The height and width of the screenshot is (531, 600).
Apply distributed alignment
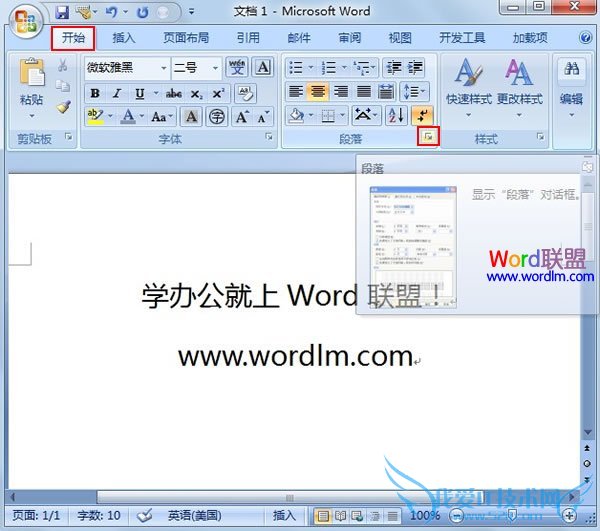[386, 92]
